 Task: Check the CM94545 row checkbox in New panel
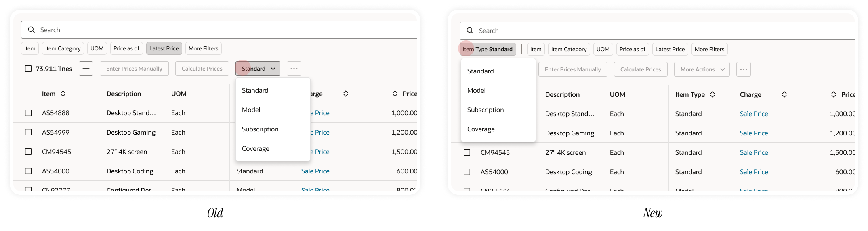click(467, 152)
